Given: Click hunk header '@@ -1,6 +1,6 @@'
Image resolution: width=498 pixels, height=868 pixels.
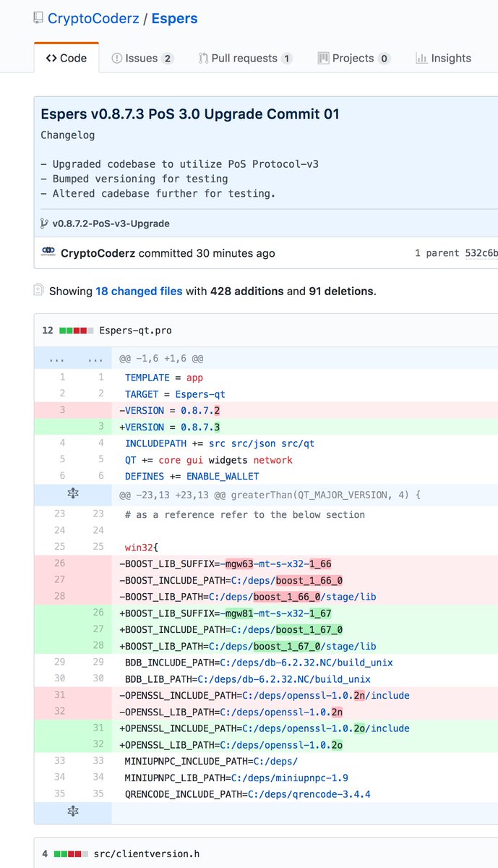Looking at the screenshot, I should tap(161, 358).
